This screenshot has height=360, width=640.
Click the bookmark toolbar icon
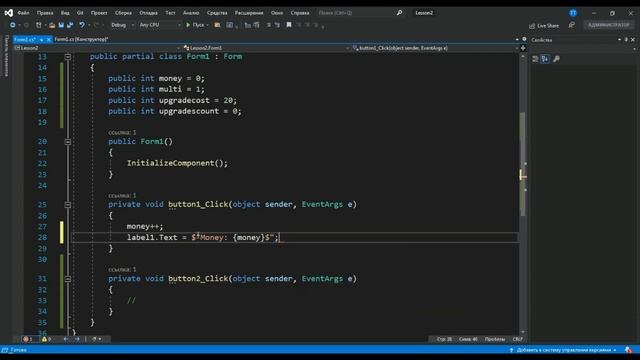[x=289, y=25]
